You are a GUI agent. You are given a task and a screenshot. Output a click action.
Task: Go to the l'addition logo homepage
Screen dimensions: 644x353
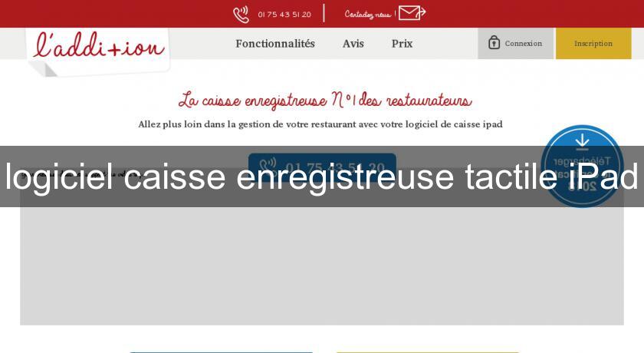tap(99, 51)
